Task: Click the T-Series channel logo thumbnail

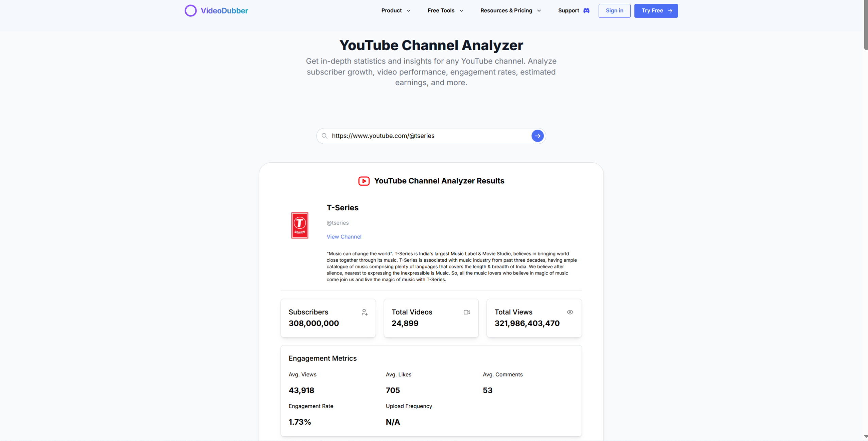Action: 300,225
